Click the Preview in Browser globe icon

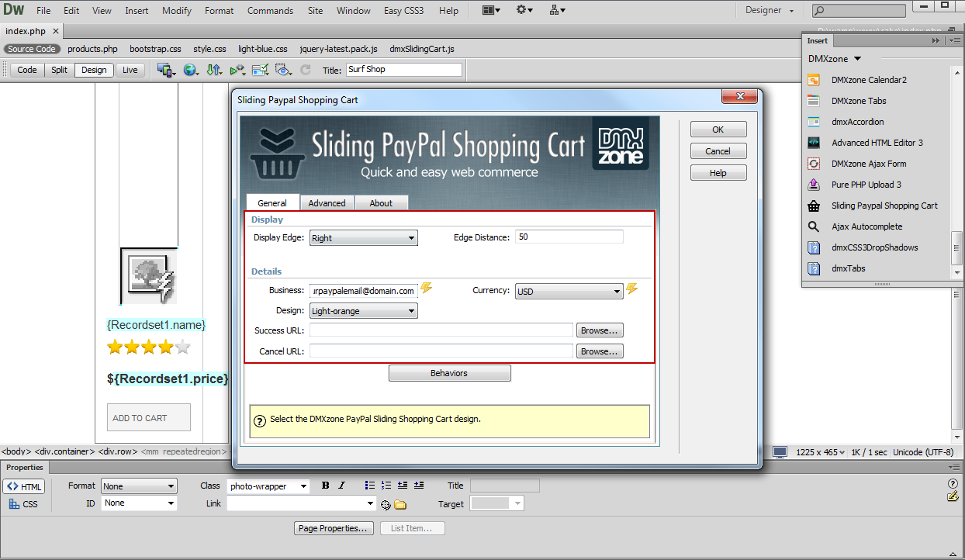[x=190, y=70]
